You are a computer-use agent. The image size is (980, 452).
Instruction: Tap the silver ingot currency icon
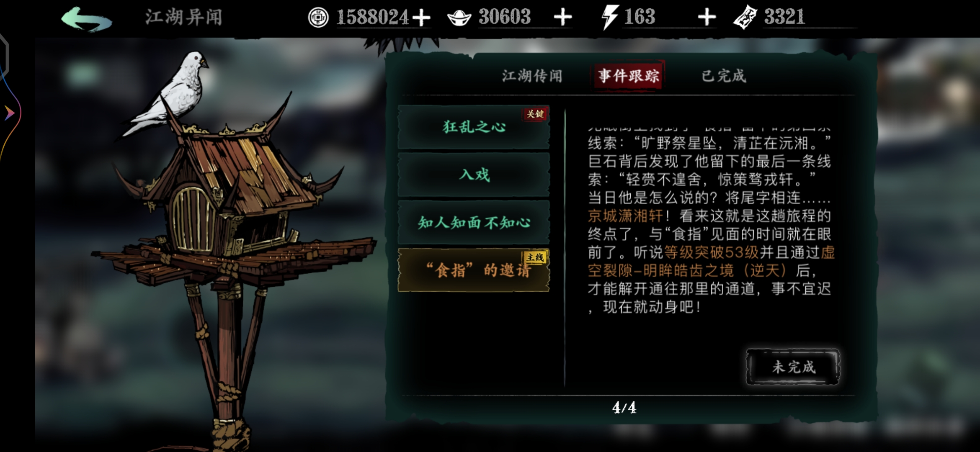click(459, 18)
